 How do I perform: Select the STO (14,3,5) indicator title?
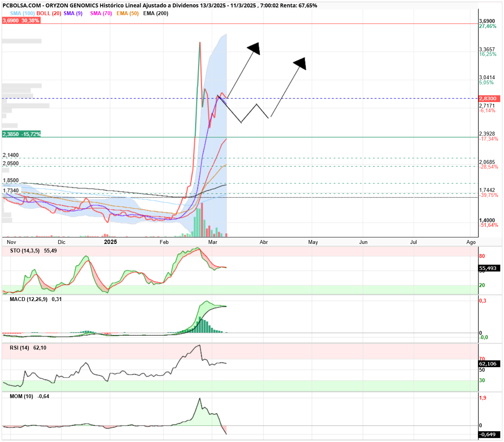(25, 251)
